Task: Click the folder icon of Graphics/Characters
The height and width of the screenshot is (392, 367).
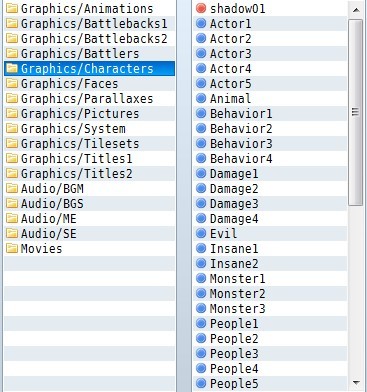Action: pos(12,68)
